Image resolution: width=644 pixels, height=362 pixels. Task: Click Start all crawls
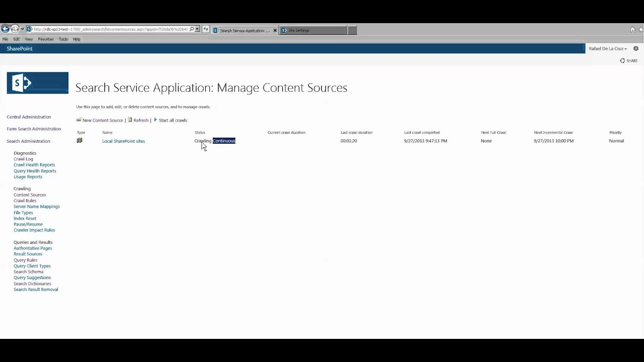[x=171, y=120]
